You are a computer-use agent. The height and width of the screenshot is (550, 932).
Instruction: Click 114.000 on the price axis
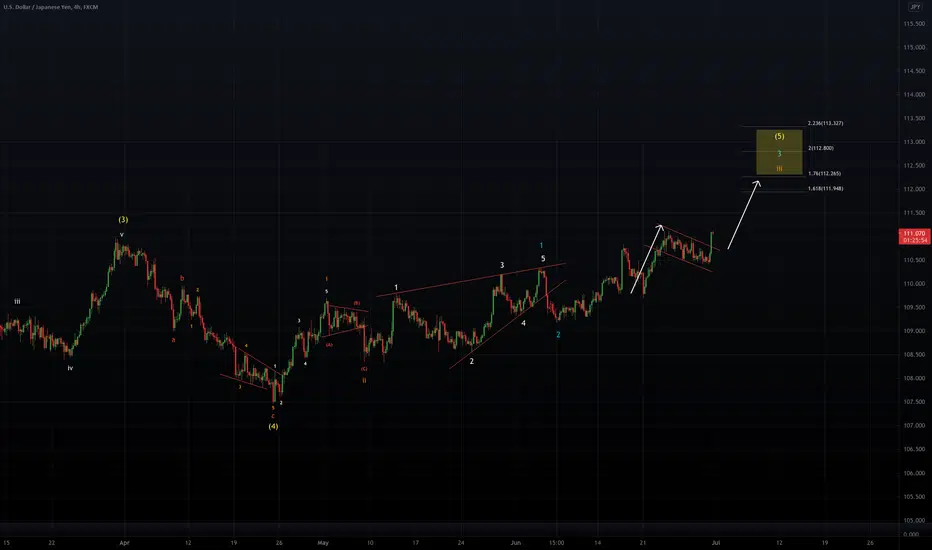click(914, 95)
